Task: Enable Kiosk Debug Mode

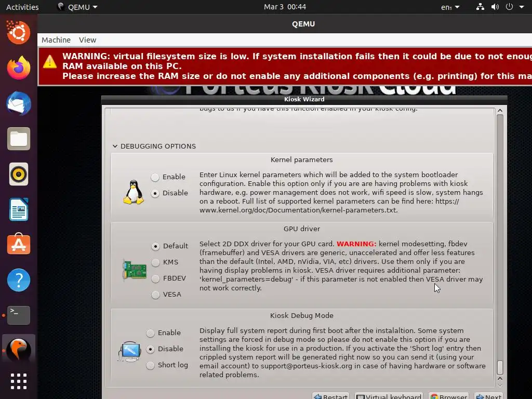Action: coord(150,333)
